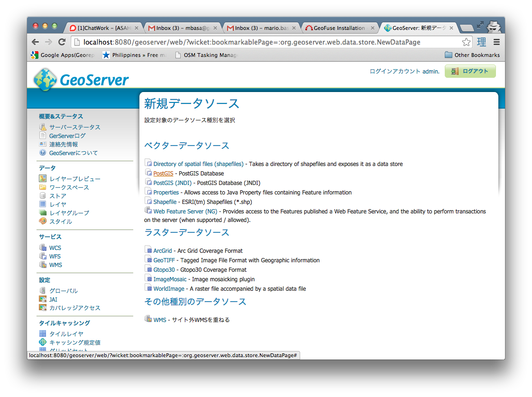Click the レイヤ blue square icon
The height and width of the screenshot is (397, 532).
[43, 204]
